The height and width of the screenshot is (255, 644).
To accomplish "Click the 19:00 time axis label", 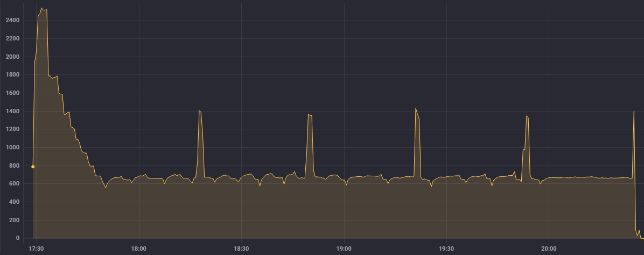I will pos(344,249).
